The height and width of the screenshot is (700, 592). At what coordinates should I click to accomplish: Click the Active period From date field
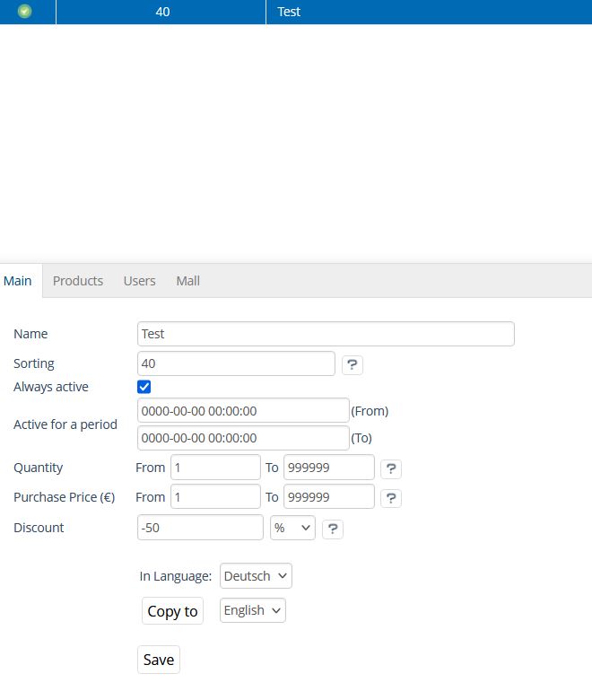(x=243, y=411)
